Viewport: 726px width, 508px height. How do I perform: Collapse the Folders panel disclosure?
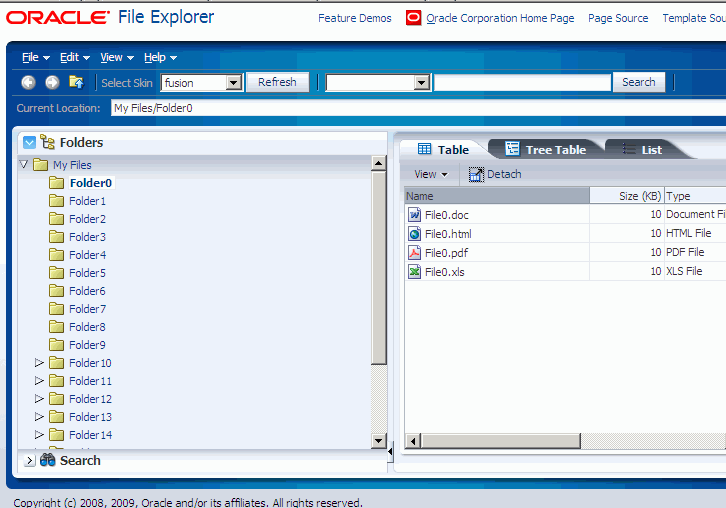29,142
